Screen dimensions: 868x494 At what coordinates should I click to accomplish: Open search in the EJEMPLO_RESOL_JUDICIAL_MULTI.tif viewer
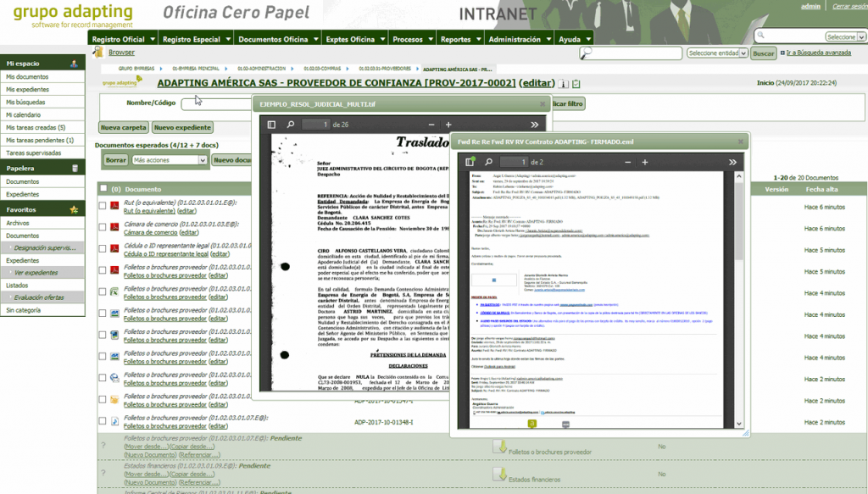290,125
